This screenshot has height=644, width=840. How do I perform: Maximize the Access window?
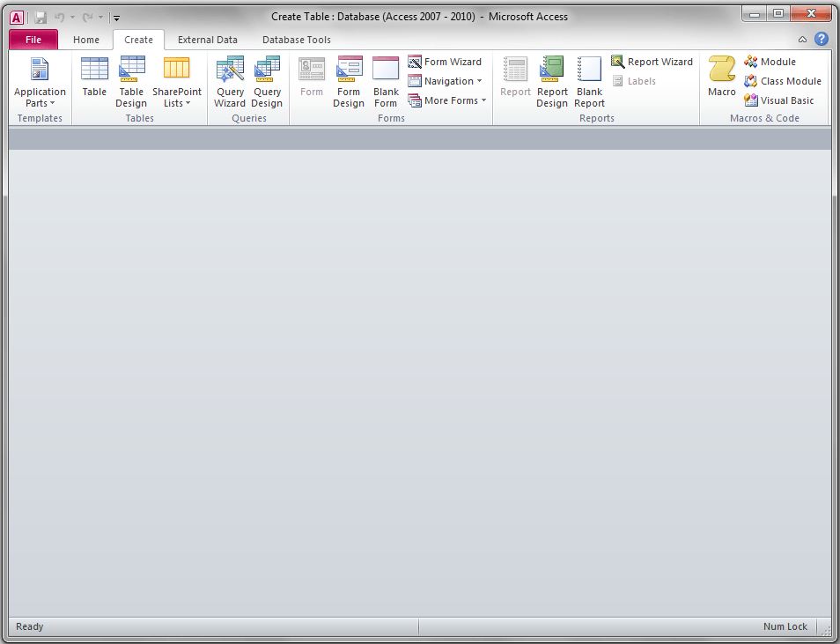(x=778, y=13)
